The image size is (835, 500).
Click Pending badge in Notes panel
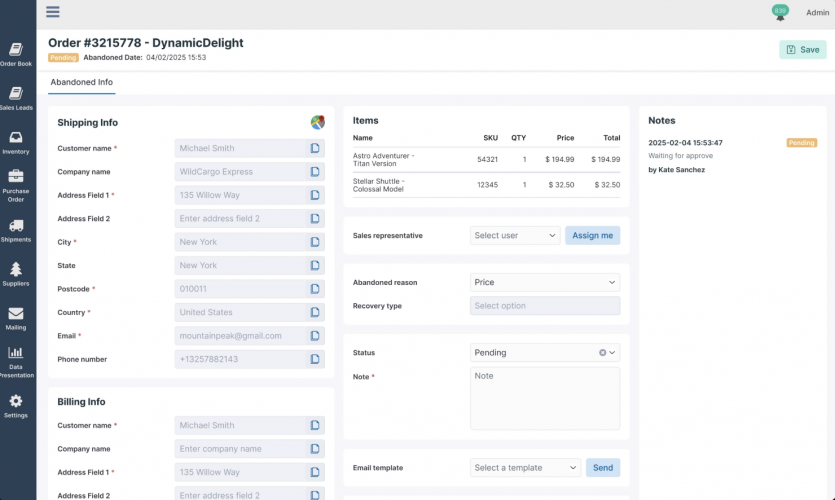[x=801, y=143]
